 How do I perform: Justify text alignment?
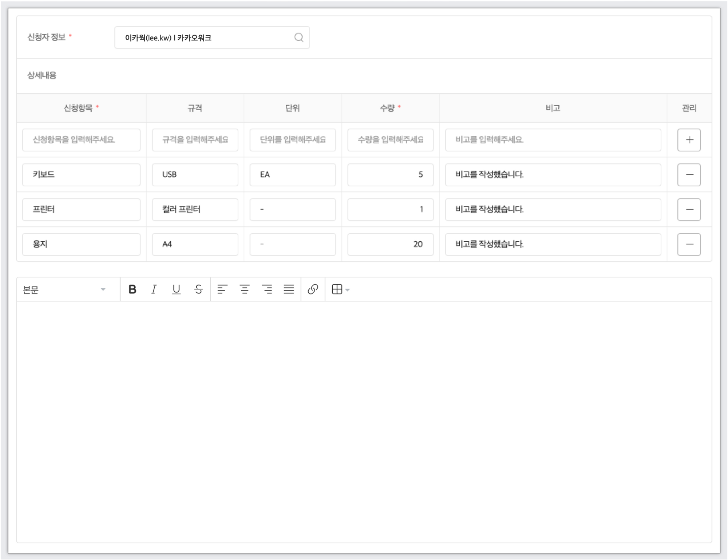[289, 289]
